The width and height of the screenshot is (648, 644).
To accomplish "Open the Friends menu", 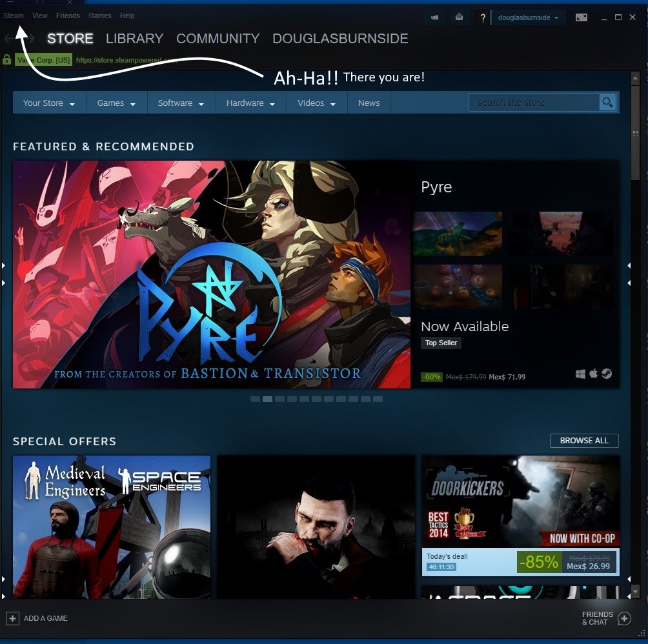I will [68, 15].
